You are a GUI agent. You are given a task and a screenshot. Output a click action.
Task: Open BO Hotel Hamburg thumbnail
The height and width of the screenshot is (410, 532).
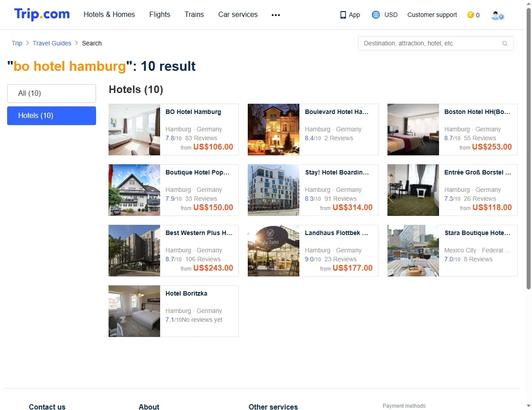(134, 130)
